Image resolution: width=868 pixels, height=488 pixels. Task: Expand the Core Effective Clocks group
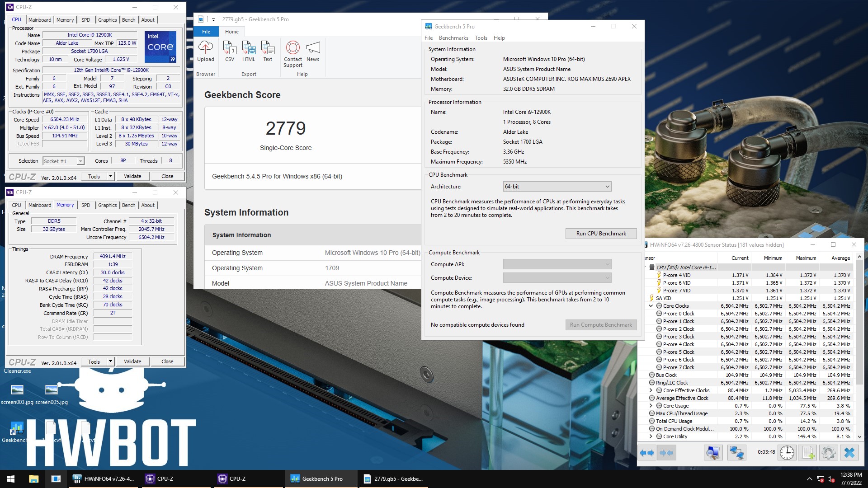point(651,390)
